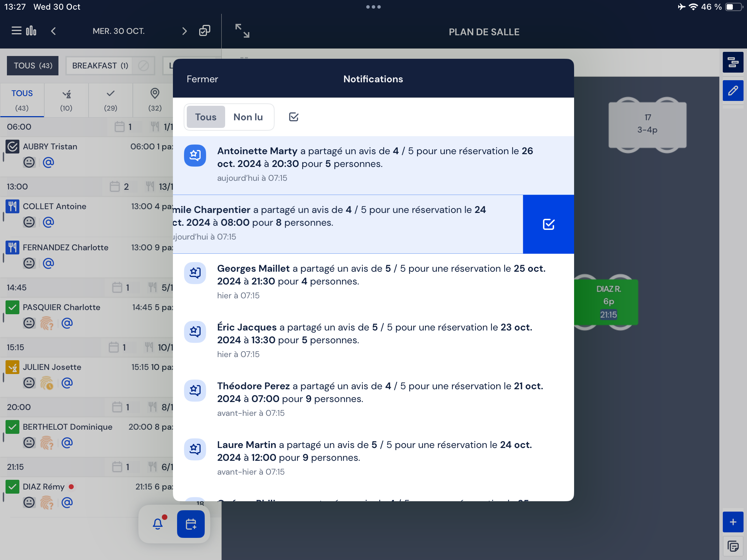747x560 pixels.
Task: Open the MER. 30 OCT. date picker
Action: 119,31
